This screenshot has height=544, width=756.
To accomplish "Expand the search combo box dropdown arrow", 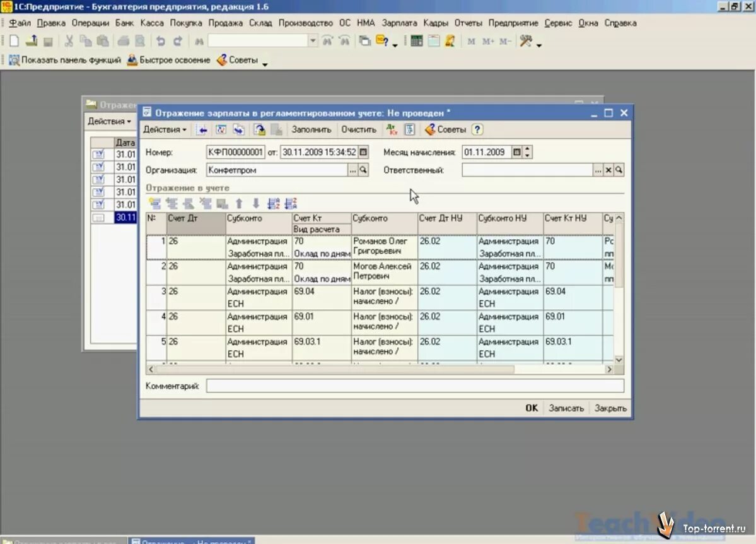I will [x=313, y=42].
